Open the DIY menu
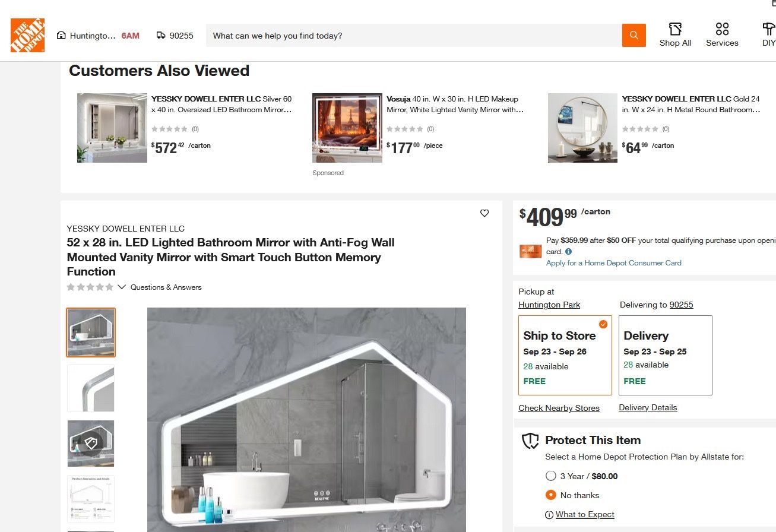 point(769,35)
